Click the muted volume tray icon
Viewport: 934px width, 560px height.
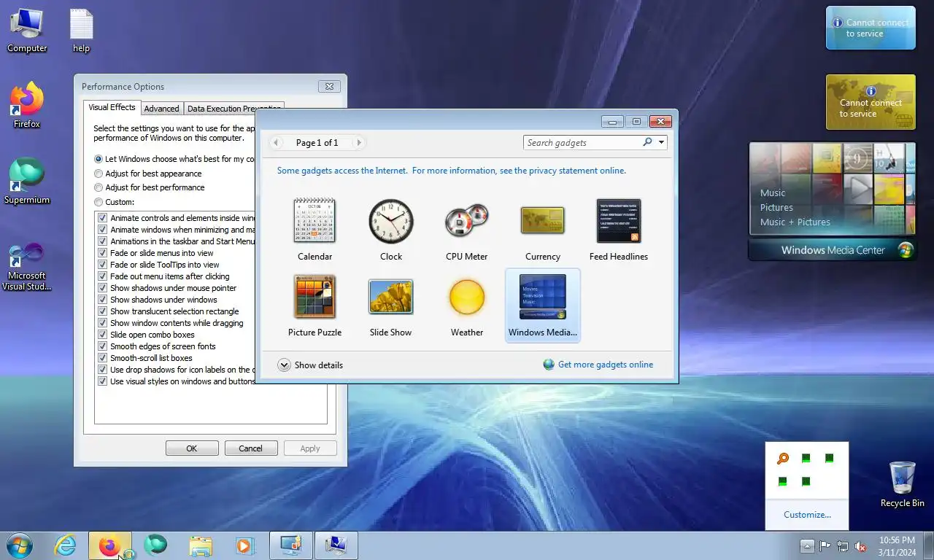pyautogui.click(x=860, y=546)
